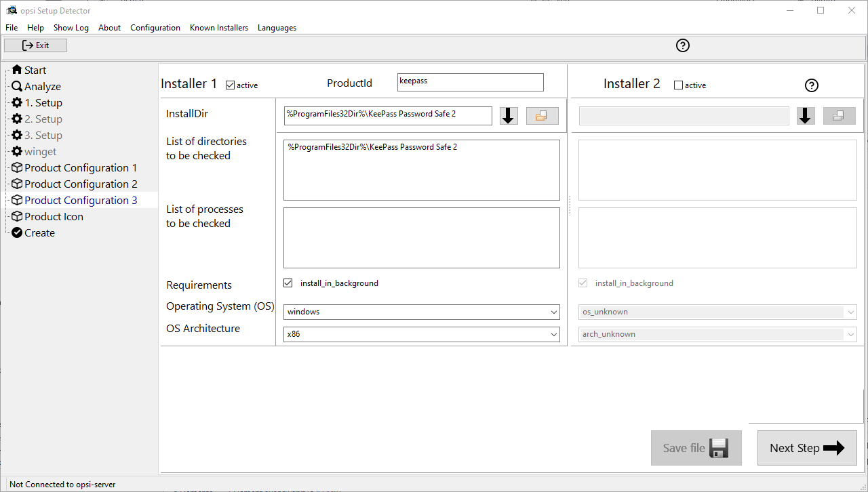Image resolution: width=868 pixels, height=492 pixels.
Task: Open the About menu
Action: (x=109, y=28)
